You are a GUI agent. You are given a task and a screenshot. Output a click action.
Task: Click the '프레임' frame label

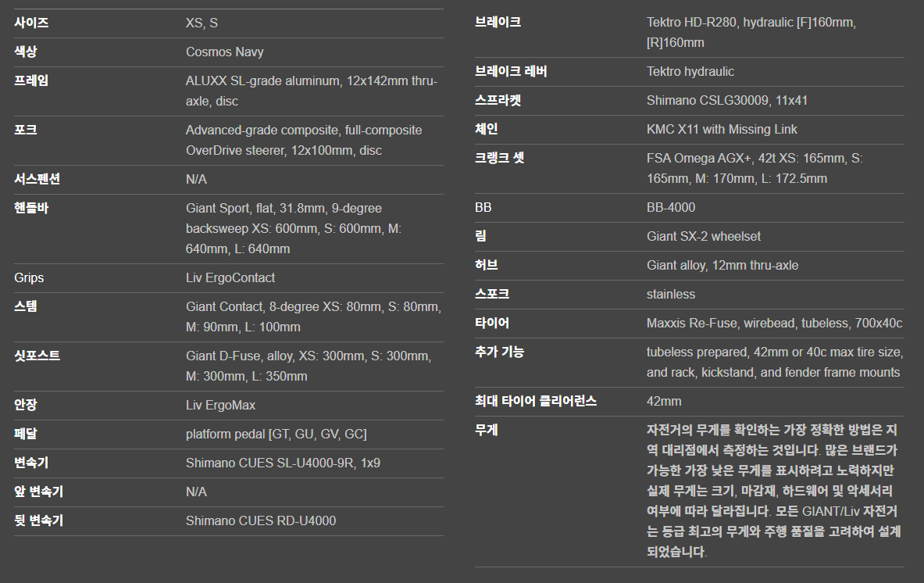coord(31,80)
